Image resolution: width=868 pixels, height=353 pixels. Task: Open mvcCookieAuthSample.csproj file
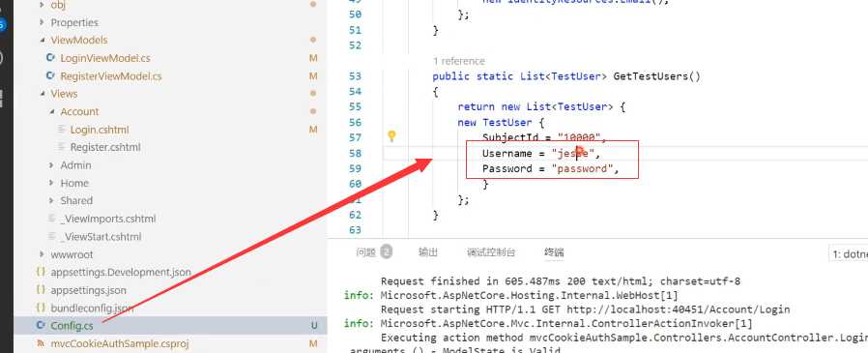pos(120,343)
